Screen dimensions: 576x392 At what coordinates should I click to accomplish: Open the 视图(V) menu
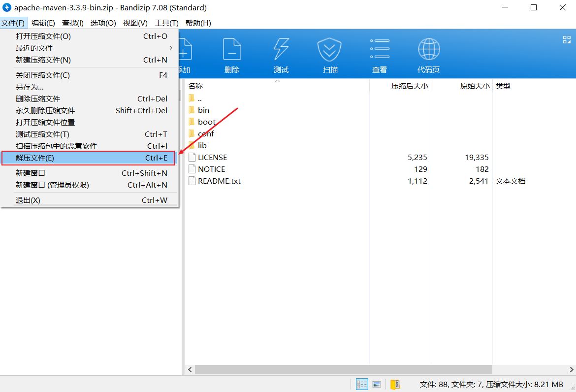pos(135,23)
